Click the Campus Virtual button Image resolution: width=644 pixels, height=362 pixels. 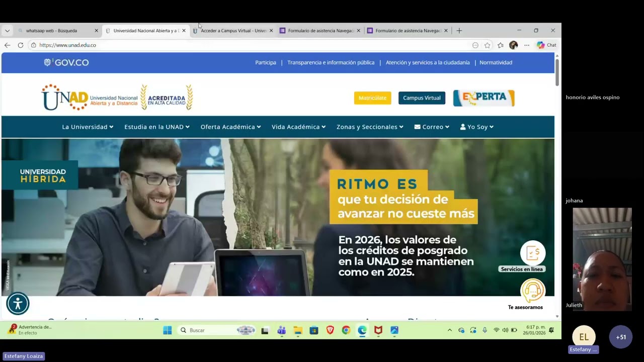[422, 98]
